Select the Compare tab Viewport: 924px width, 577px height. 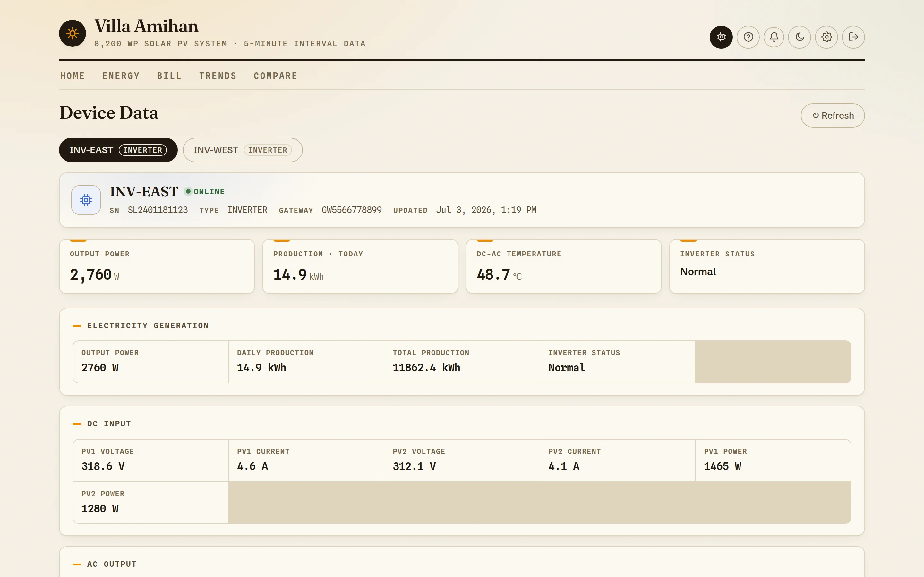click(x=275, y=76)
